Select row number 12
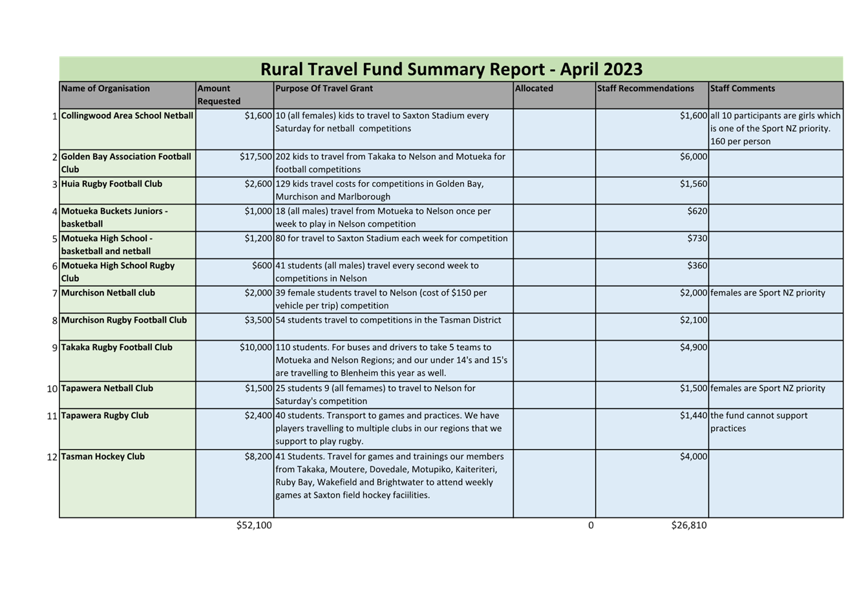Screen dimensions: 868x614 pyautogui.click(x=52, y=457)
